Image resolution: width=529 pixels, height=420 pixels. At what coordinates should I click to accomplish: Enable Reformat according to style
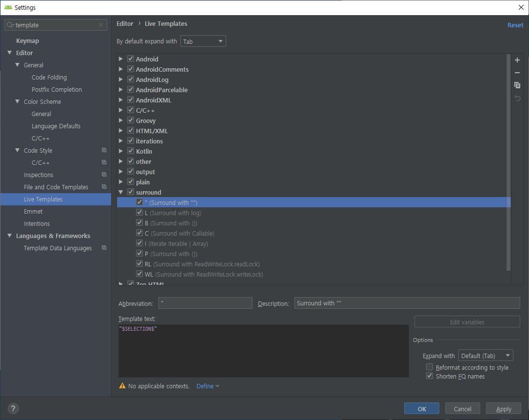[430, 367]
